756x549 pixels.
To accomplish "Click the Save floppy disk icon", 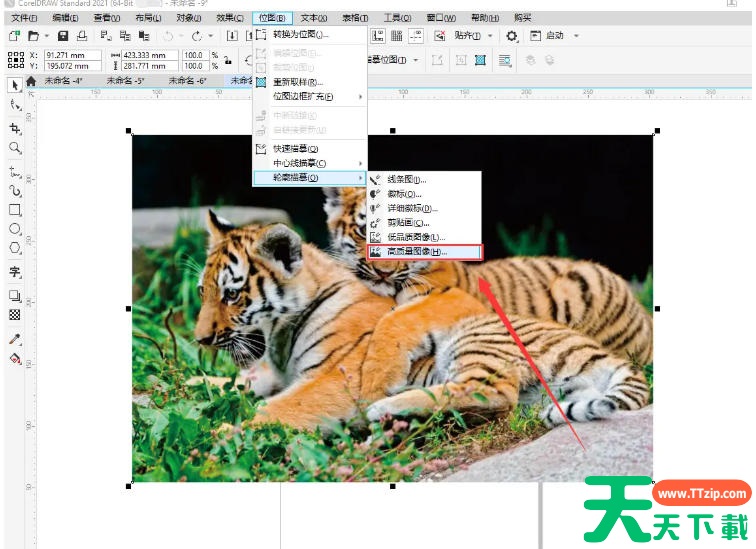I will pos(64,36).
